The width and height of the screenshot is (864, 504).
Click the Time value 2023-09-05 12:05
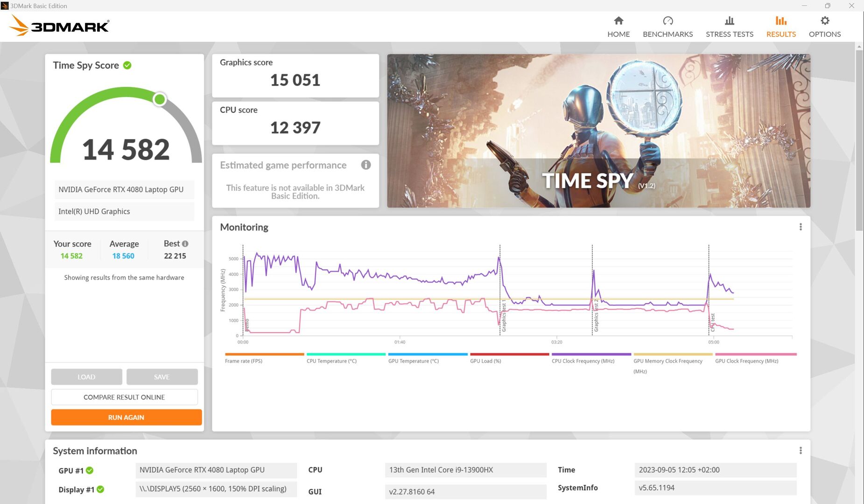click(716, 470)
